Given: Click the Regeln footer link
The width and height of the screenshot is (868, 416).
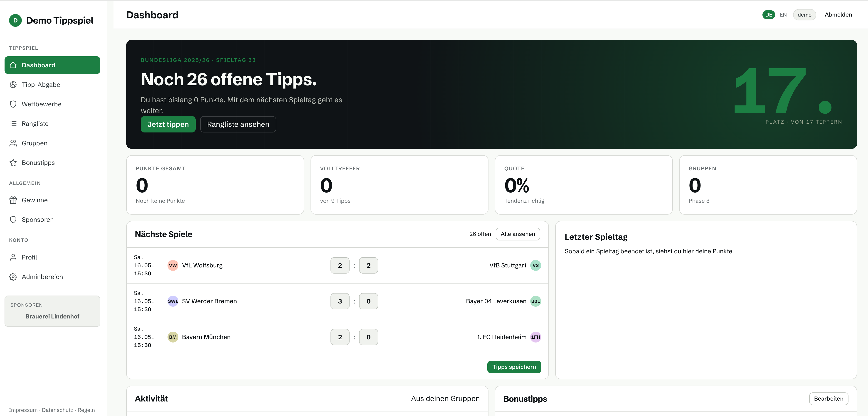Looking at the screenshot, I should tap(86, 410).
